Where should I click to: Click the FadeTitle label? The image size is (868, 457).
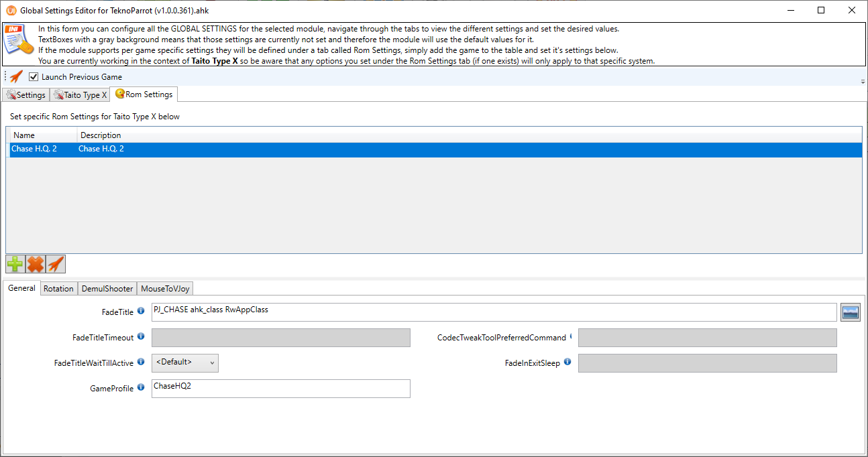tap(117, 312)
